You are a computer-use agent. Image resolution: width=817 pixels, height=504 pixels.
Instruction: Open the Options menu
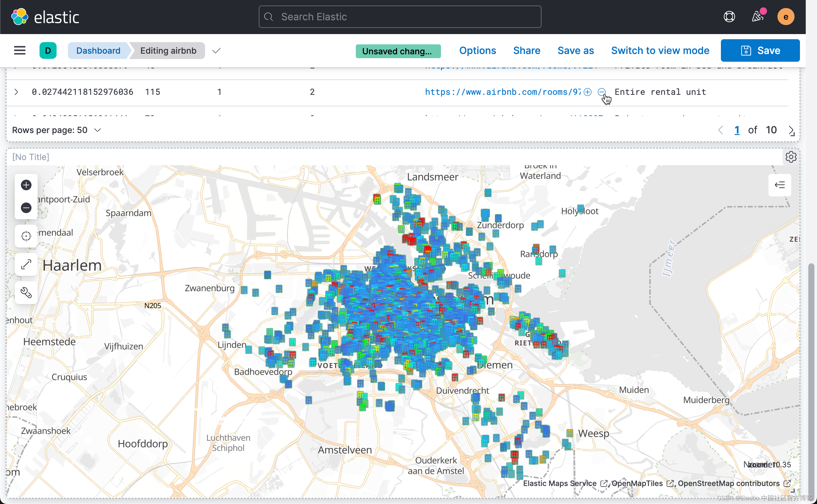click(478, 51)
